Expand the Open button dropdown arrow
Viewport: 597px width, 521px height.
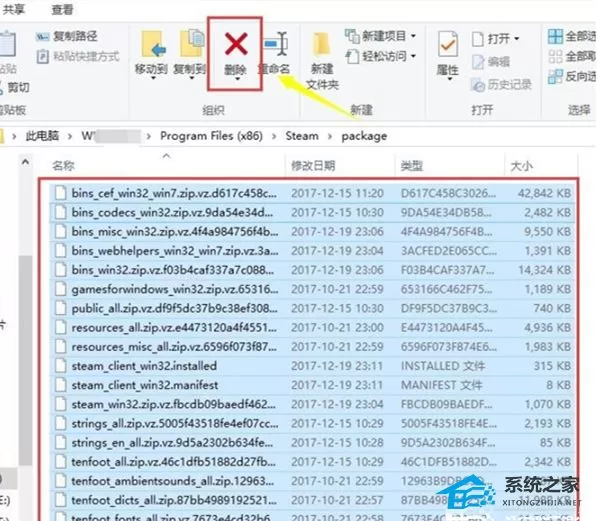tap(517, 38)
